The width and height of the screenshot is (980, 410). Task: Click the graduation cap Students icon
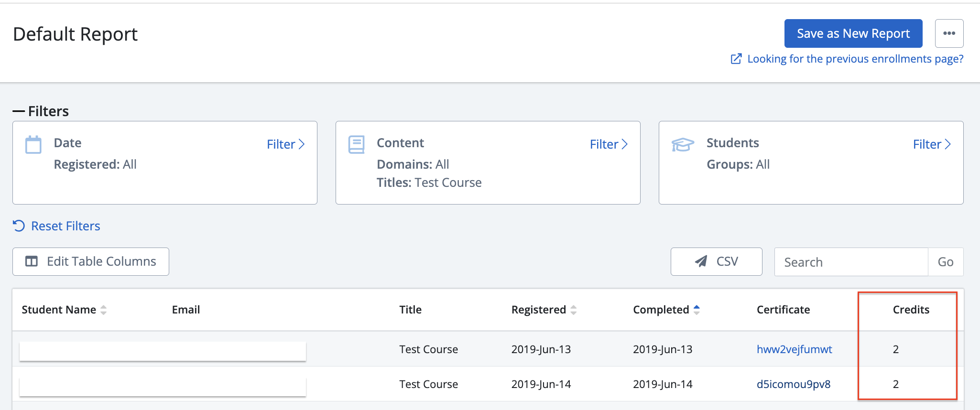click(x=682, y=144)
